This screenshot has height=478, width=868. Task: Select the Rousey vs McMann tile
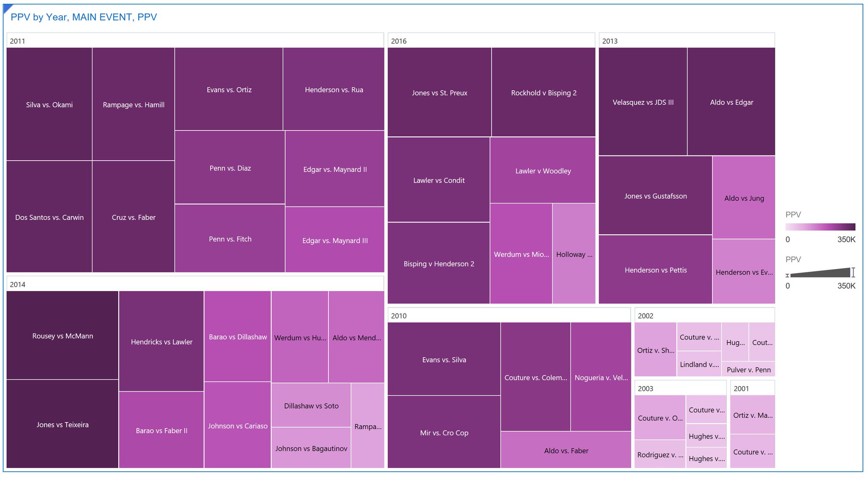[62, 335]
